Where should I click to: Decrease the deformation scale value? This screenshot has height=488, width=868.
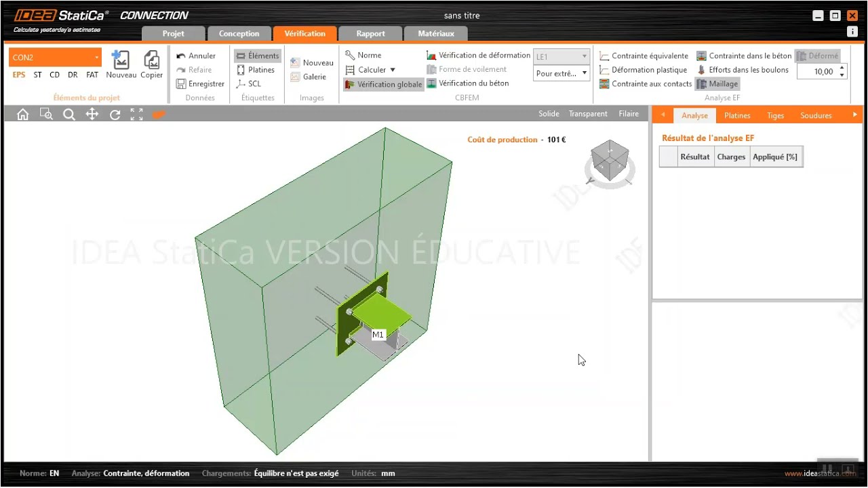pos(842,75)
